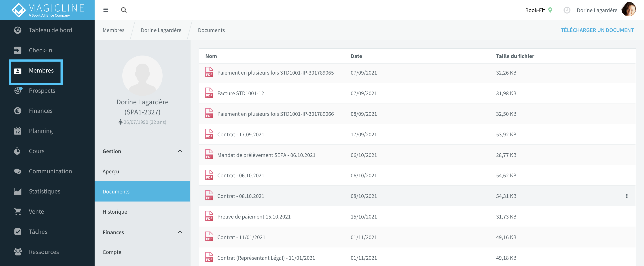The height and width of the screenshot is (266, 644).
Task: Open the hamburger menu icon
Action: point(106,10)
